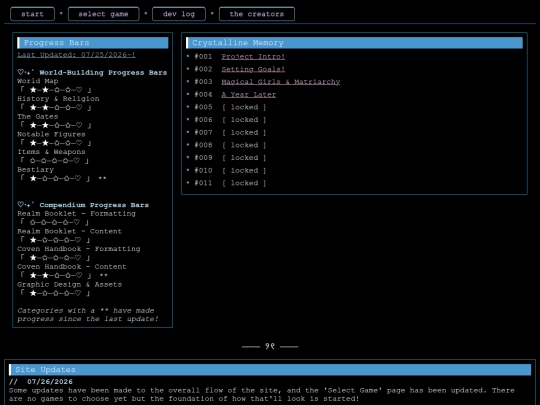540x405 pixels.
Task: Click the locked #005 entry
Action: click(x=244, y=107)
